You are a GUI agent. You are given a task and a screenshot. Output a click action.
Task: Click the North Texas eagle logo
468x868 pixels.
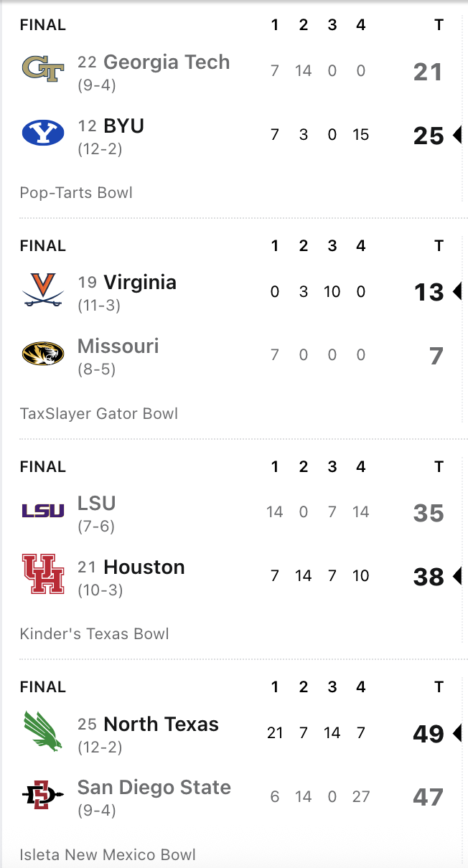click(x=43, y=731)
